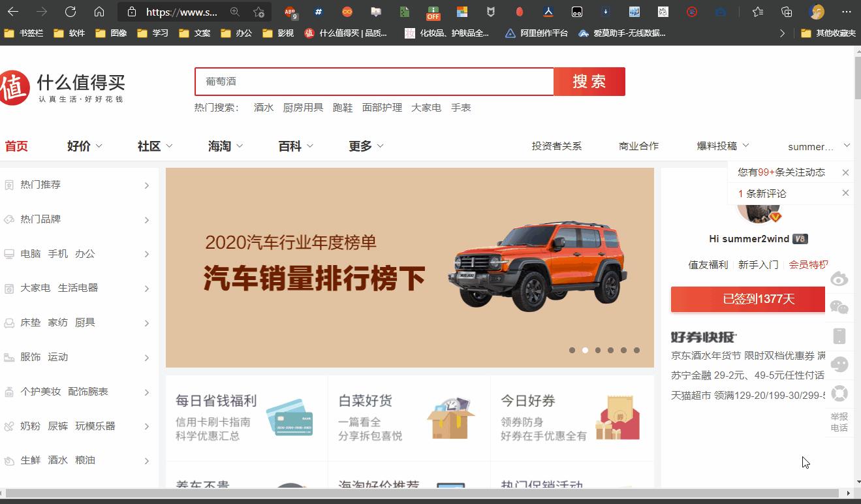861x504 pixels.
Task: Click the 生鲜 酒水 粮油 category icon
Action: coord(8,460)
